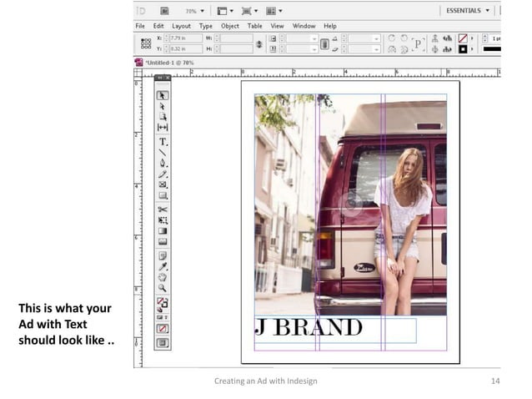532x399 pixels.
Task: Click Rotate 90° Clockwise icon
Action: pos(392,38)
